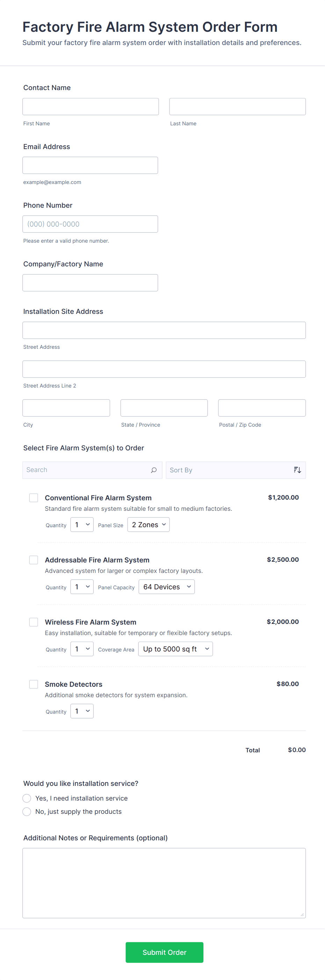Select 'No, just supply the products'

(27, 811)
